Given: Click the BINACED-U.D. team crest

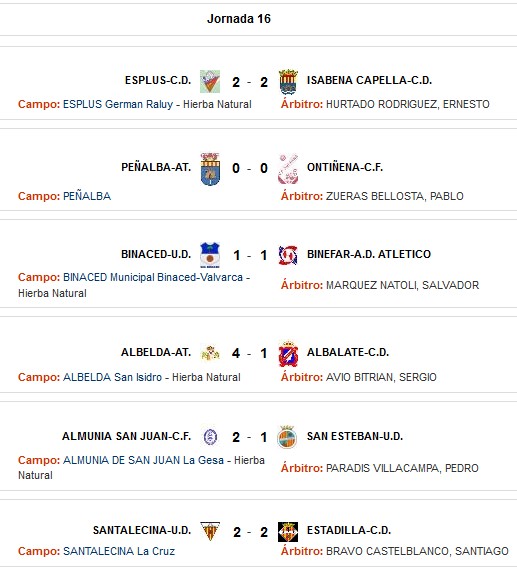Looking at the screenshot, I should pyautogui.click(x=210, y=255).
